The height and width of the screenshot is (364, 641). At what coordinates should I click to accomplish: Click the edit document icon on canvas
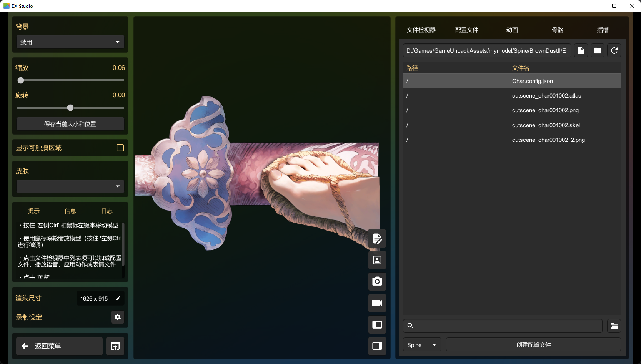tap(377, 239)
